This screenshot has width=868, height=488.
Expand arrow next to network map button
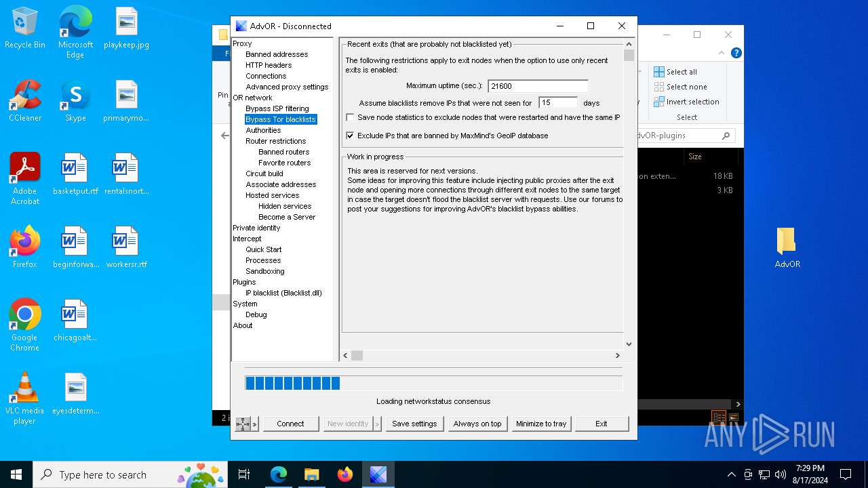[255, 424]
